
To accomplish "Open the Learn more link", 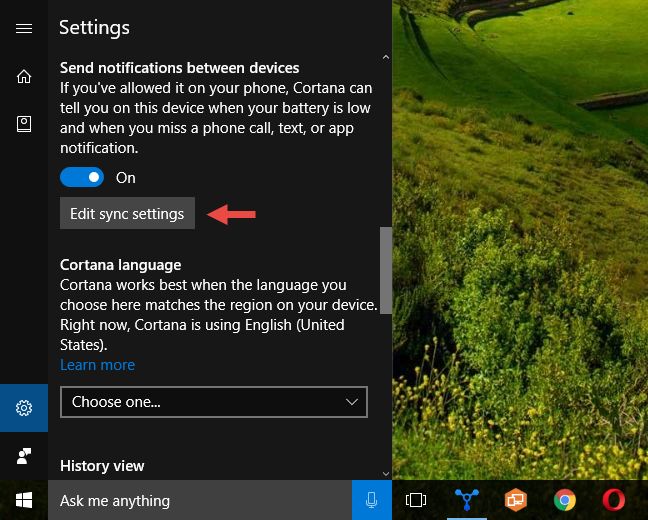I will click(98, 365).
